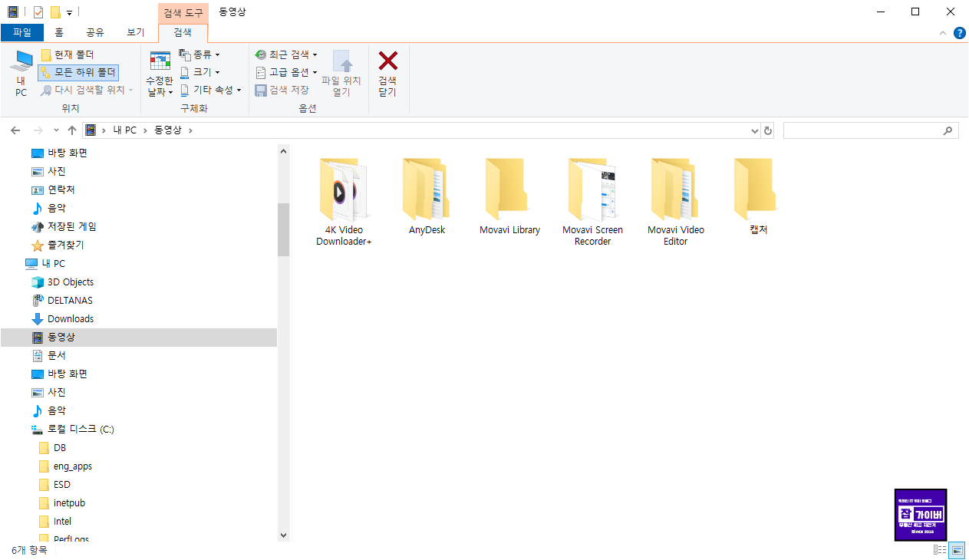This screenshot has height=560, width=969.
Task: Select the AnyDesk folder
Action: (427, 196)
